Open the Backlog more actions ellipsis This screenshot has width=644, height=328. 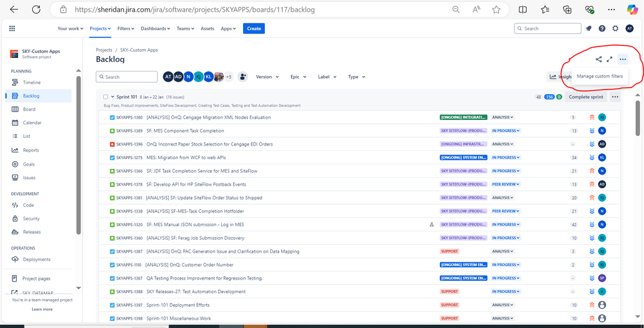click(x=623, y=59)
